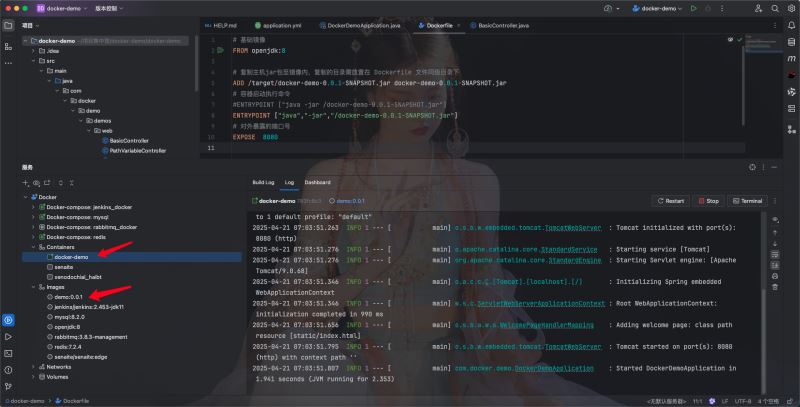800x407 pixels.
Task: Open the docker-demo run configuration dropdown
Action: (x=657, y=9)
